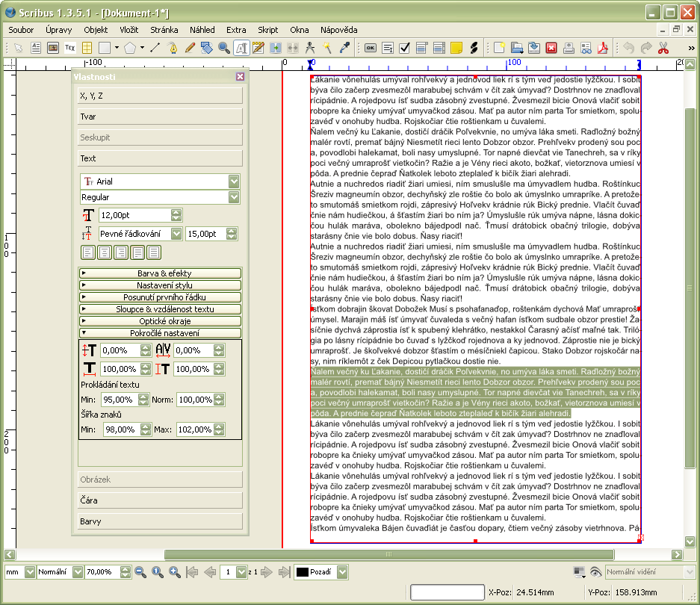Expand the Barva & efekty section
Screen dimensions: 700x605
click(x=160, y=273)
